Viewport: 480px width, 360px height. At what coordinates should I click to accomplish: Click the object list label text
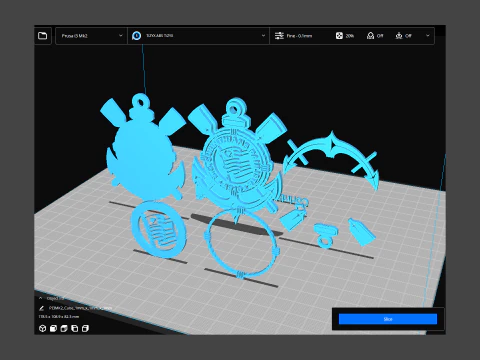pos(55,298)
